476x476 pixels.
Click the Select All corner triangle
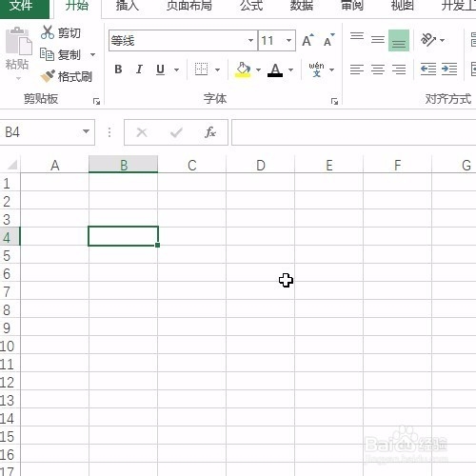click(12, 165)
